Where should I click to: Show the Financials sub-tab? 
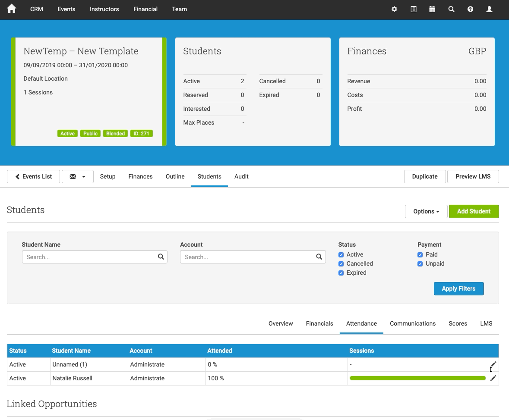click(x=319, y=324)
